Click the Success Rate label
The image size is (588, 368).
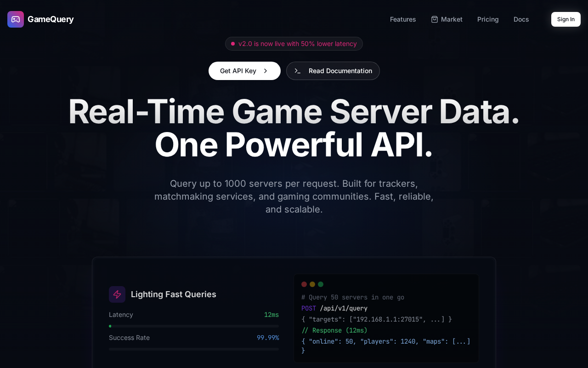[129, 338]
